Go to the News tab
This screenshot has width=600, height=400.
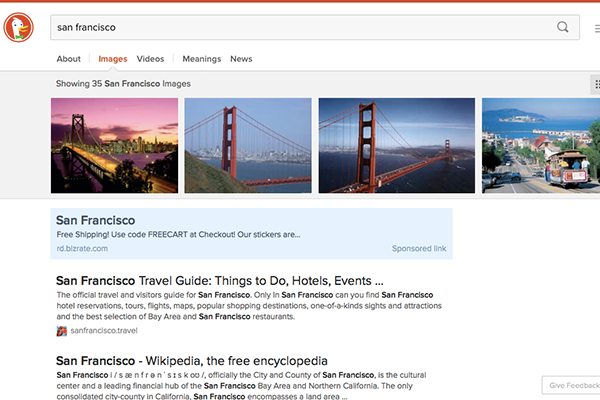click(241, 59)
